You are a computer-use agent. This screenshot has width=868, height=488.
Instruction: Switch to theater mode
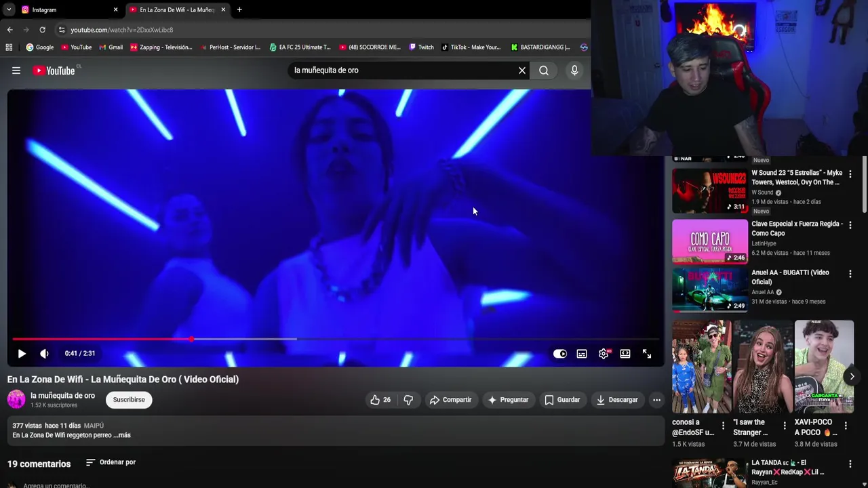[625, 353]
